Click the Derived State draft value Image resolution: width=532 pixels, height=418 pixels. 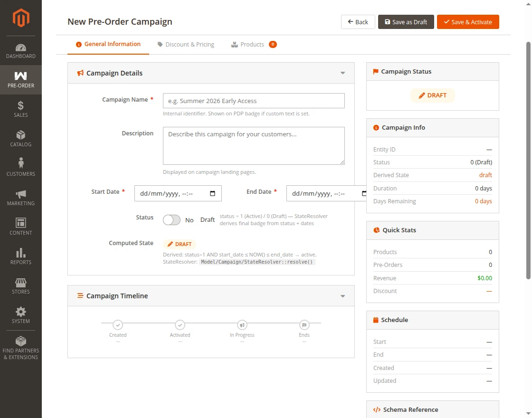pos(485,175)
